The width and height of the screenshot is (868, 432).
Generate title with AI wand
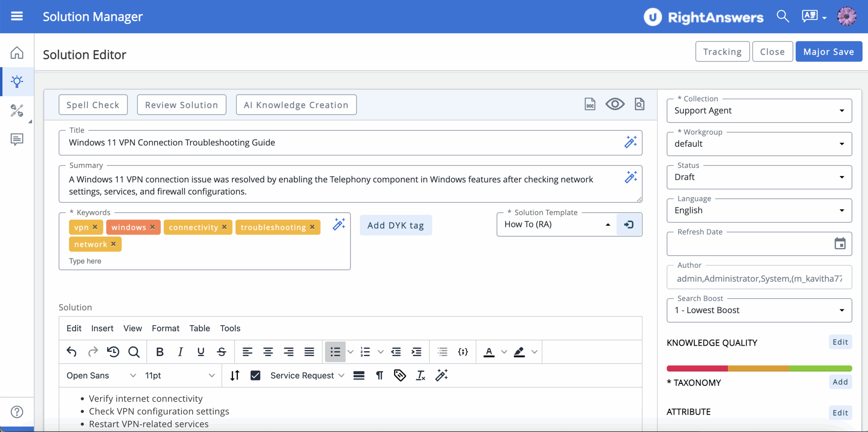click(x=631, y=142)
